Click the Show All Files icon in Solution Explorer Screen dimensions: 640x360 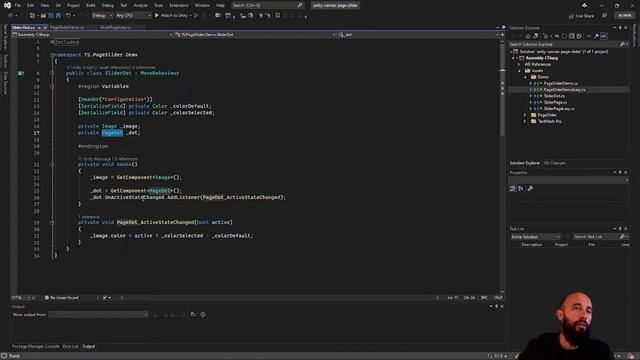[579, 36]
